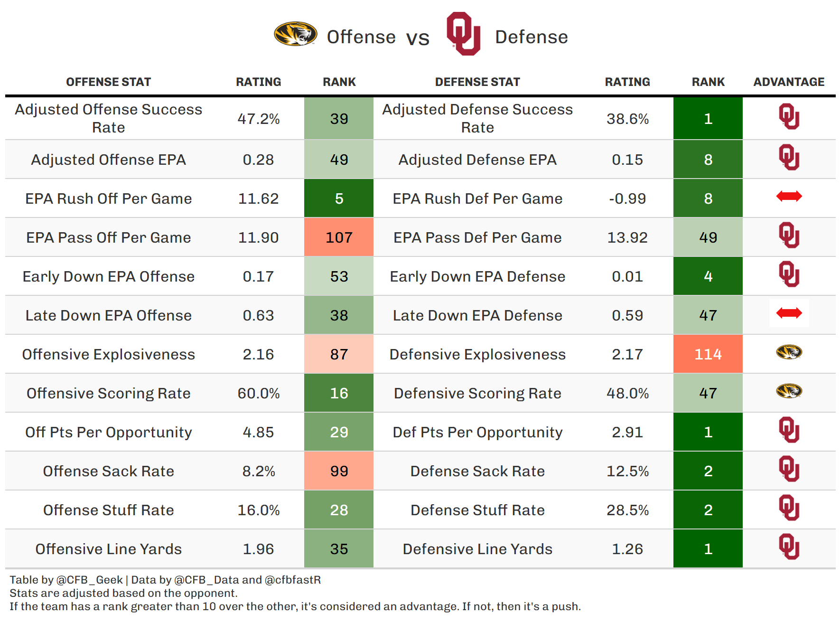This screenshot has height=623, width=840.
Task: Click the OFFENSE STAT column header
Action: click(x=108, y=82)
